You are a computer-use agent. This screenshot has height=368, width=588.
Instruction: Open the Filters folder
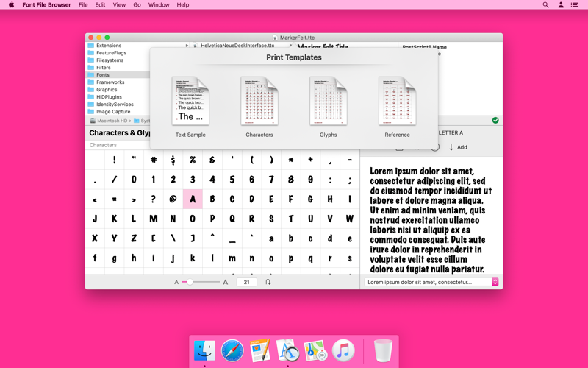tap(103, 68)
